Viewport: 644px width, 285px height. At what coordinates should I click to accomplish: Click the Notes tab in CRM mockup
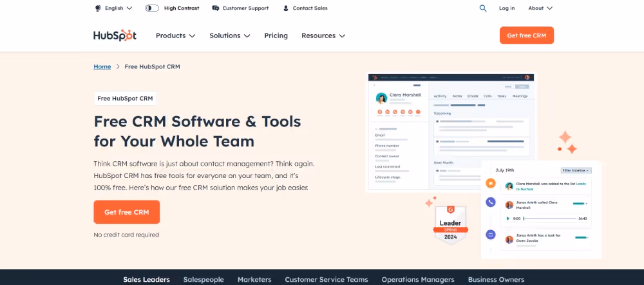[x=457, y=96]
